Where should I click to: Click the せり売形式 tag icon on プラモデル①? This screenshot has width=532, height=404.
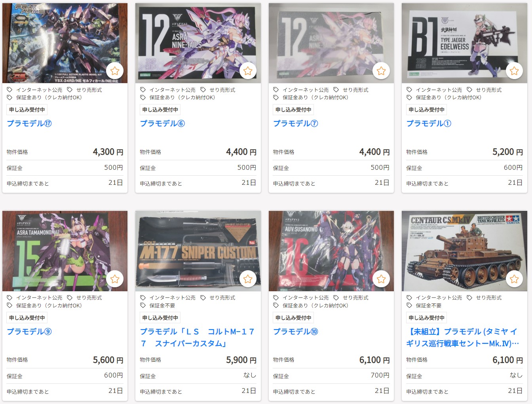[469, 90]
